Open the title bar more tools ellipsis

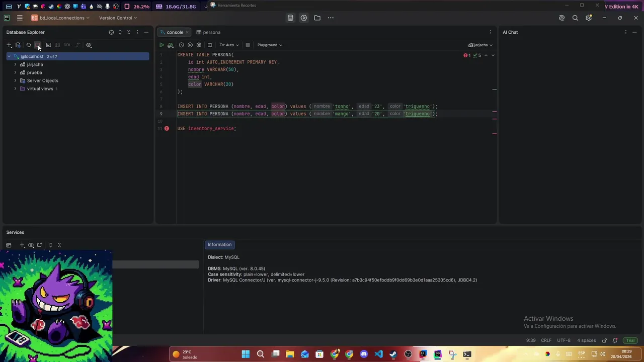(331, 18)
